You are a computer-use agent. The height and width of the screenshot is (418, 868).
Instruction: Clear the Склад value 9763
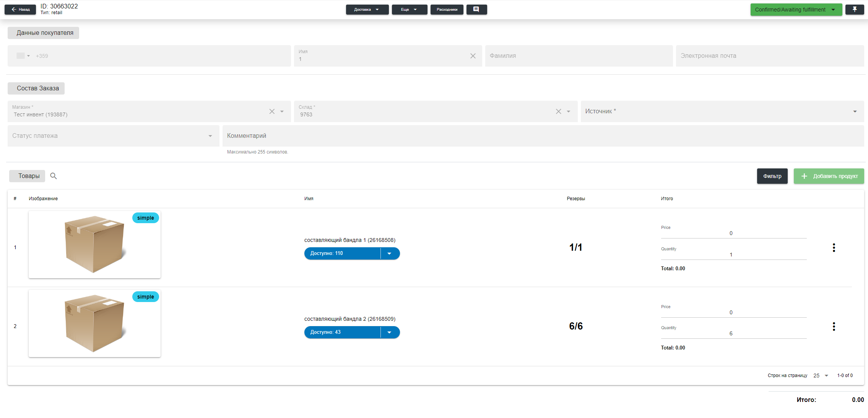pyautogui.click(x=558, y=111)
